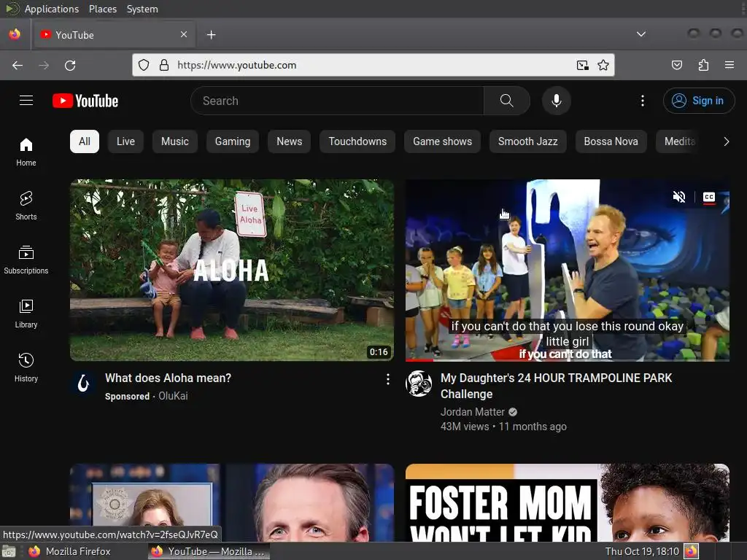The height and width of the screenshot is (560, 747).
Task: Open the System menu
Action: [142, 9]
